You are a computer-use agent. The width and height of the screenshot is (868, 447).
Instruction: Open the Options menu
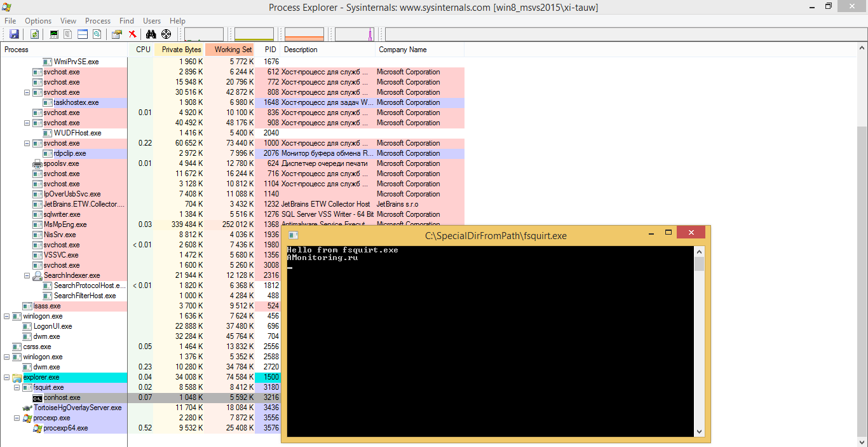pyautogui.click(x=38, y=21)
